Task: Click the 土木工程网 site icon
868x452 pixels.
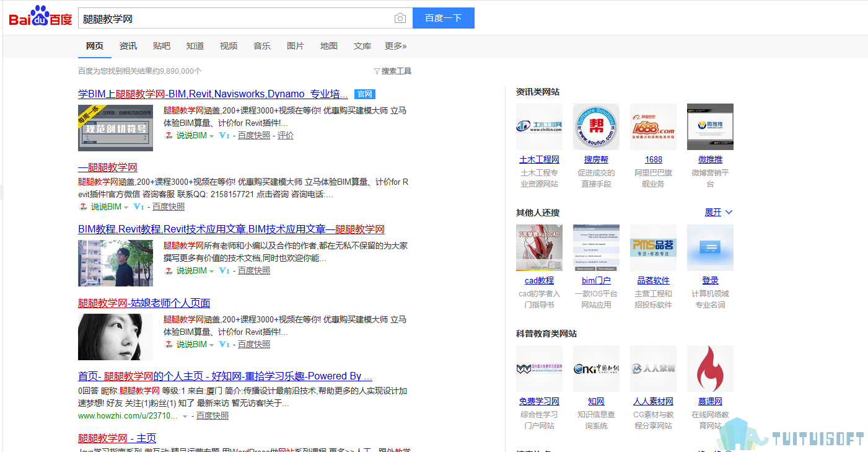Action: click(x=539, y=126)
